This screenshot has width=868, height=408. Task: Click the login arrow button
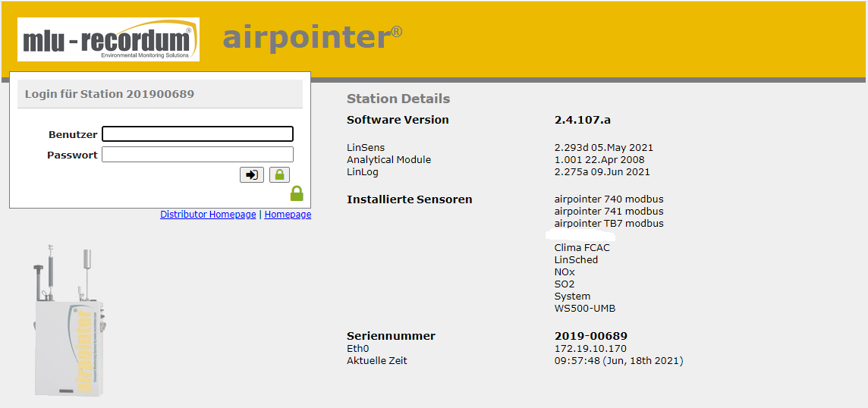(252, 175)
